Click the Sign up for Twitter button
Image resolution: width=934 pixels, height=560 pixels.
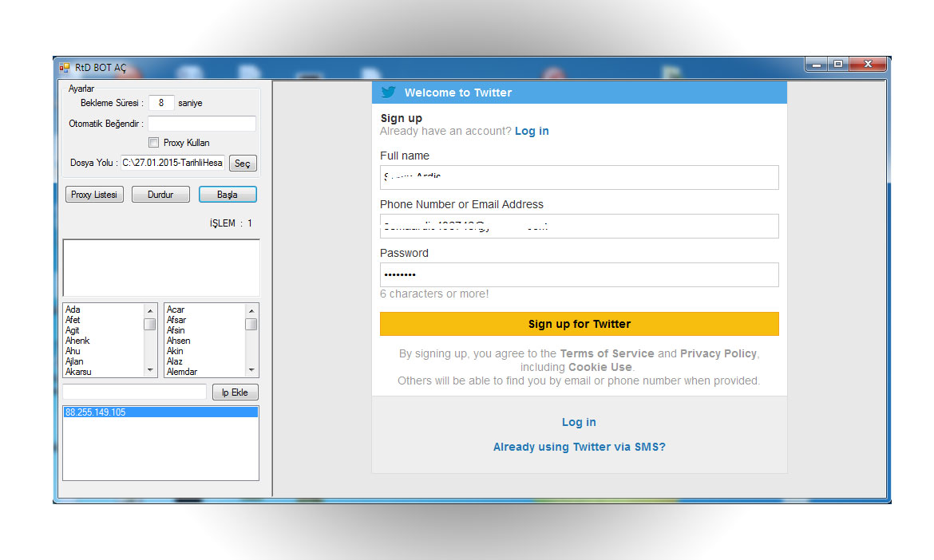(x=579, y=324)
